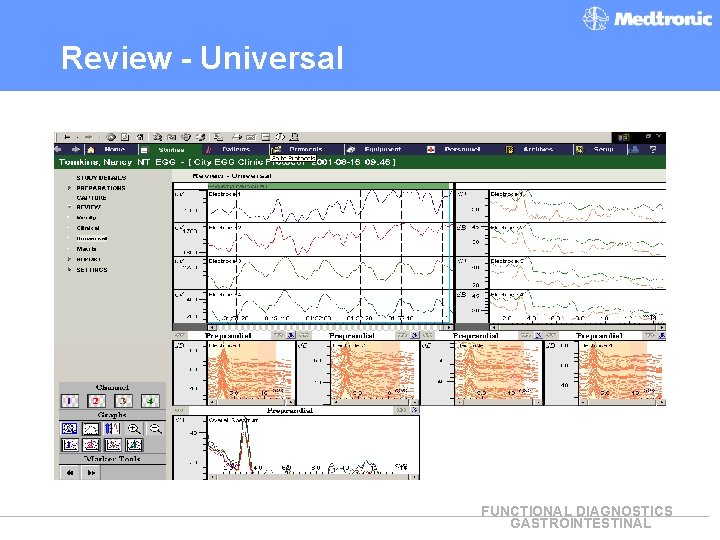Image resolution: width=720 pixels, height=540 pixels.
Task: Select fourth icon in second Graphs row
Action: pos(134,444)
